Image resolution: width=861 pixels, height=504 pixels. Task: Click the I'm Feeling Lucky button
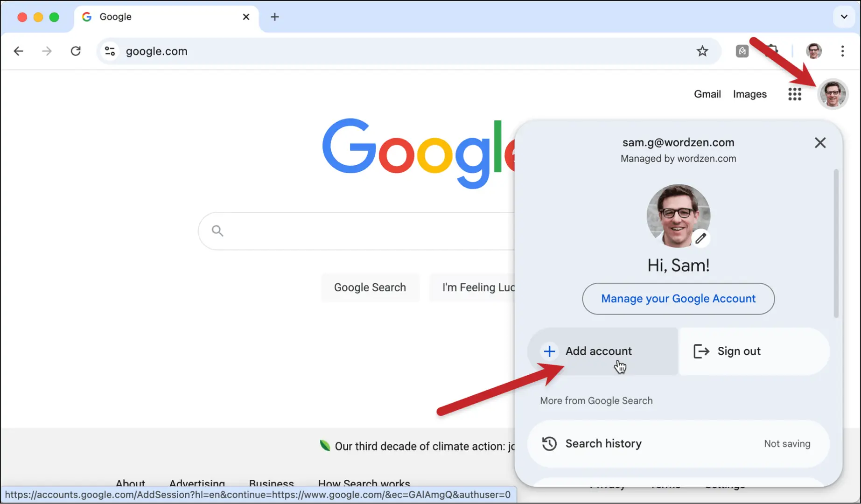click(472, 287)
